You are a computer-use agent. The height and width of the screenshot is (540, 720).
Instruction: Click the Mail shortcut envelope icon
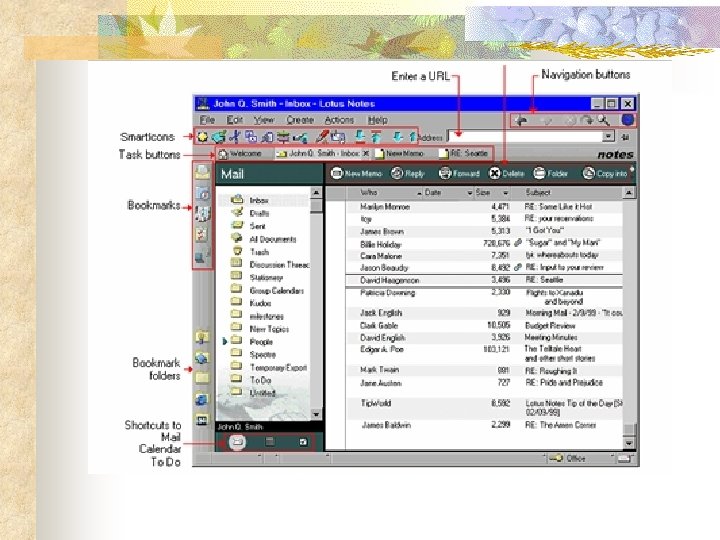point(237,442)
